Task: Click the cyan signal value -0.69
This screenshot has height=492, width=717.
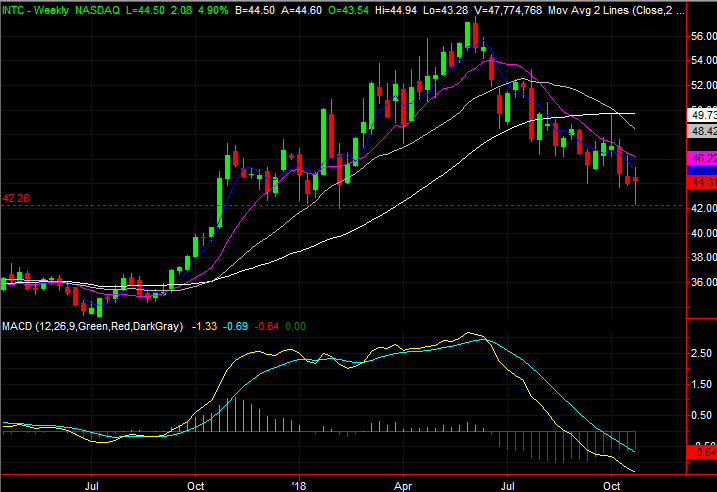Action: [235, 326]
